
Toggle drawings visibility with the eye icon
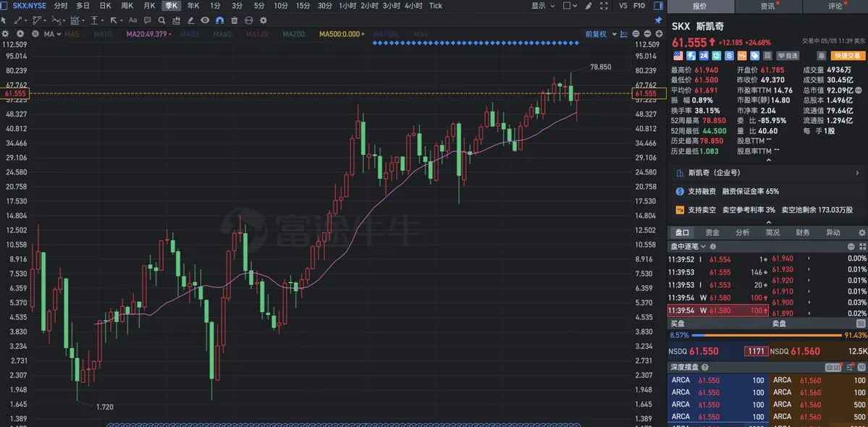pyautogui.click(x=205, y=20)
